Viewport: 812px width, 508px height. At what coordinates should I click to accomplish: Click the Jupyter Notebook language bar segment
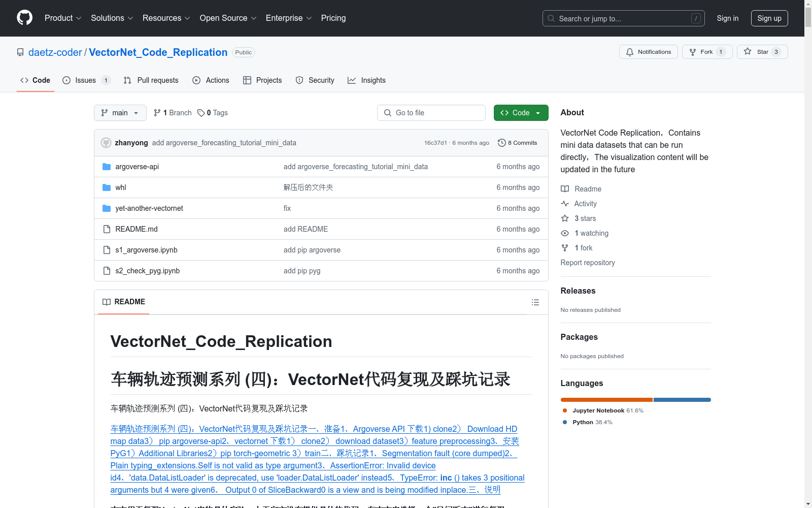tap(606, 400)
